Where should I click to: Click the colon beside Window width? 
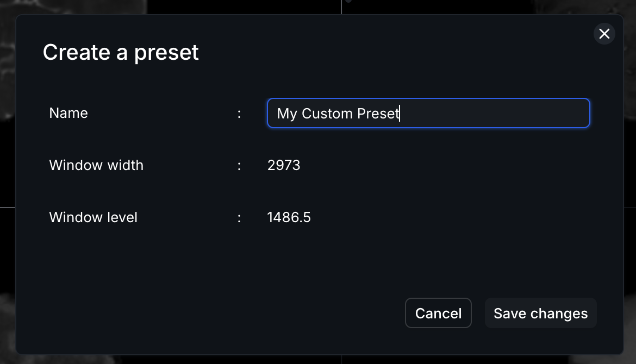239,166
